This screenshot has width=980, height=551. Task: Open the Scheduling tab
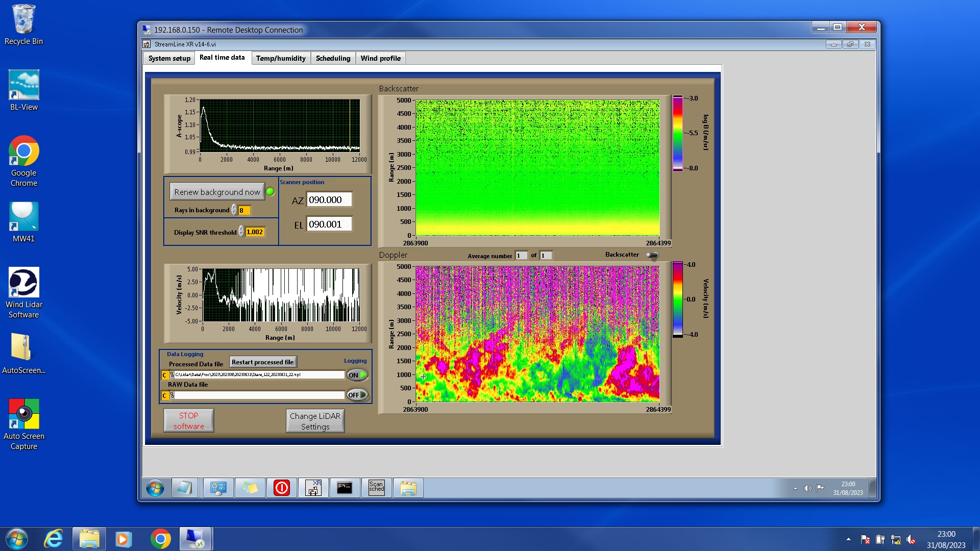point(333,58)
